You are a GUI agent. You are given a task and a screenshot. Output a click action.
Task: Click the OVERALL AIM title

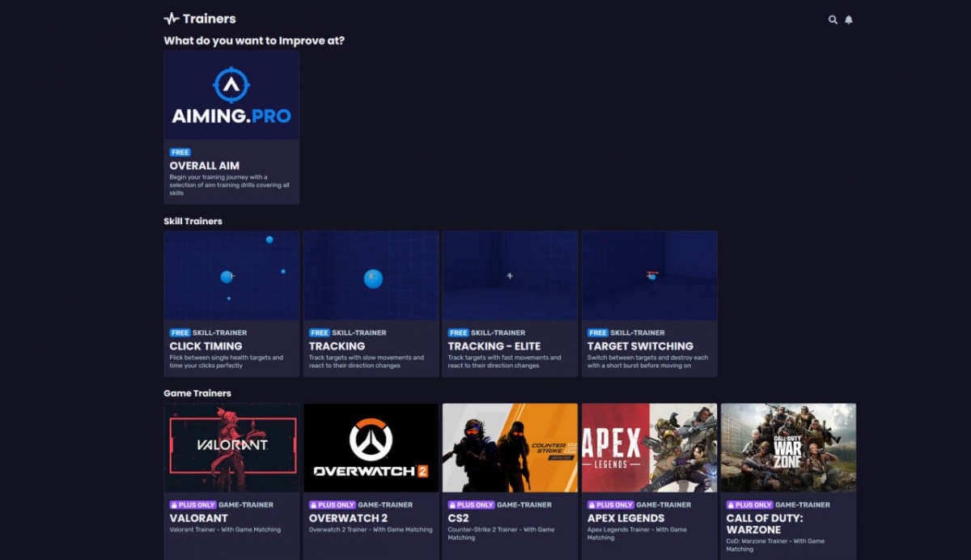click(204, 166)
